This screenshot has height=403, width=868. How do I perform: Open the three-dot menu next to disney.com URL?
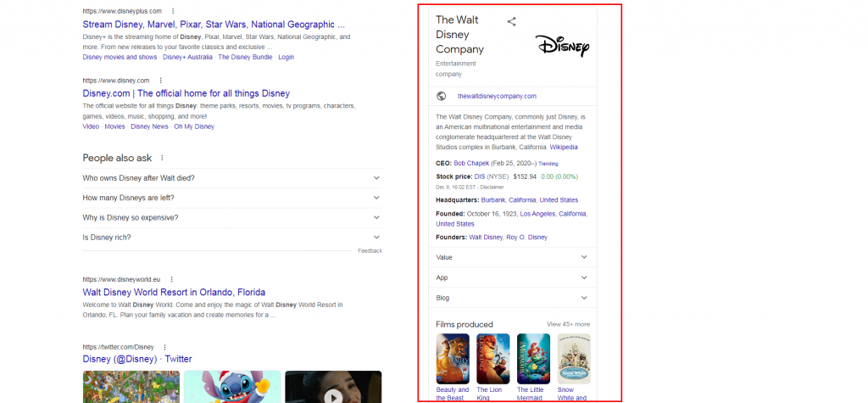160,81
